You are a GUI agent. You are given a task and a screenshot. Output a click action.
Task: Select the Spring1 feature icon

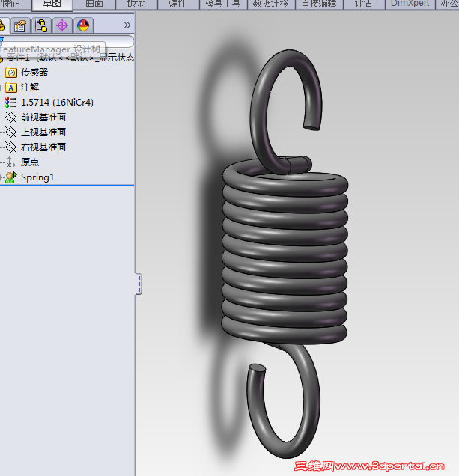[11, 177]
